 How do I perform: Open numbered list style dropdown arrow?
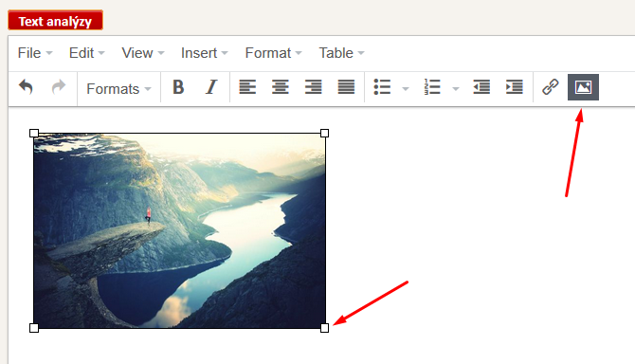click(456, 88)
